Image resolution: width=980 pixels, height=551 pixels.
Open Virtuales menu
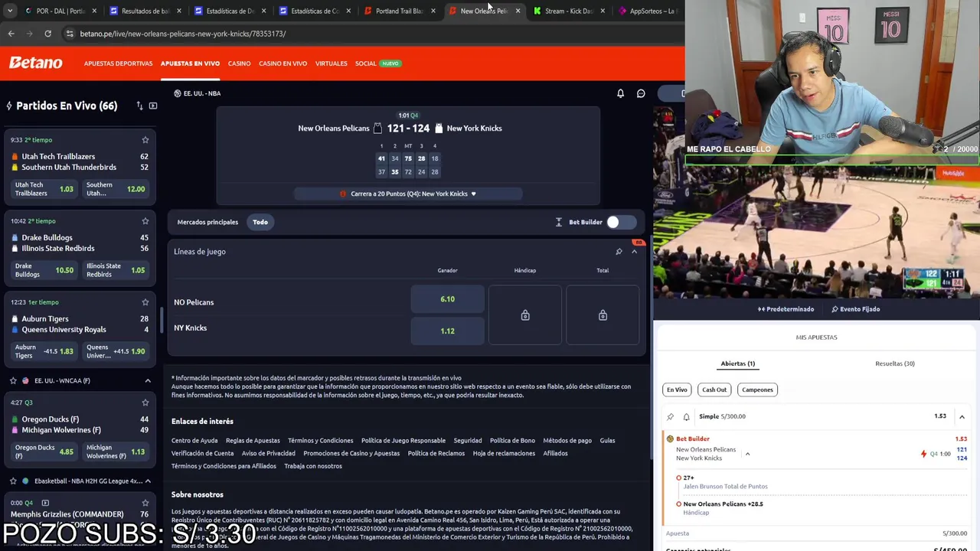[x=331, y=64]
